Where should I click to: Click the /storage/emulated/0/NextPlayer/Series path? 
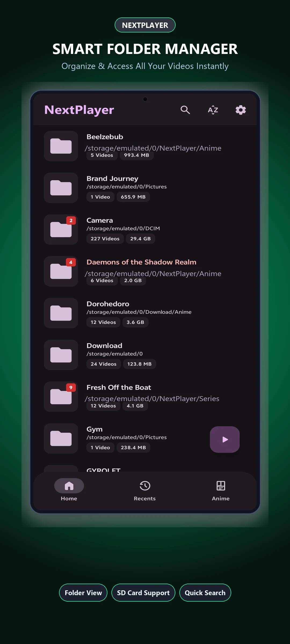(x=152, y=399)
